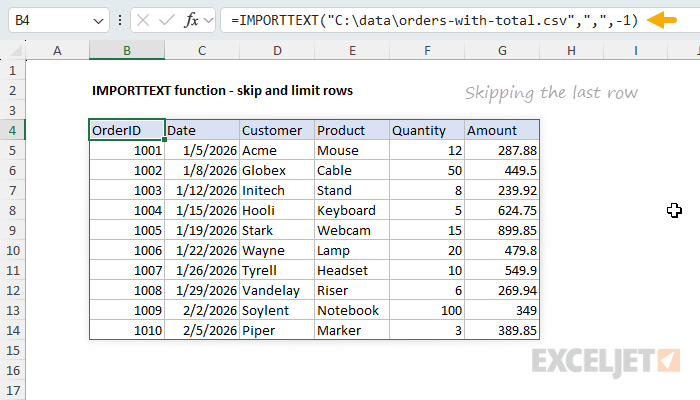700x400 pixels.
Task: Cancel the formula entry with X icon
Action: (143, 21)
